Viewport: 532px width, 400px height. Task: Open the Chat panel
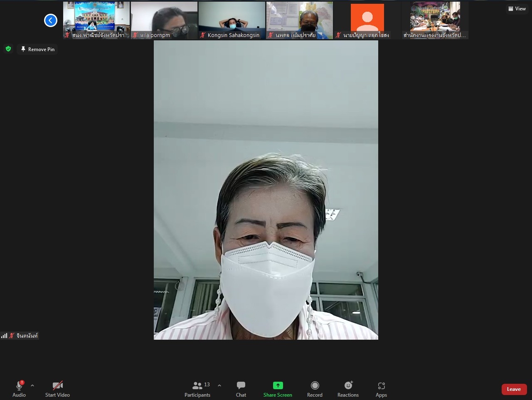pyautogui.click(x=241, y=389)
